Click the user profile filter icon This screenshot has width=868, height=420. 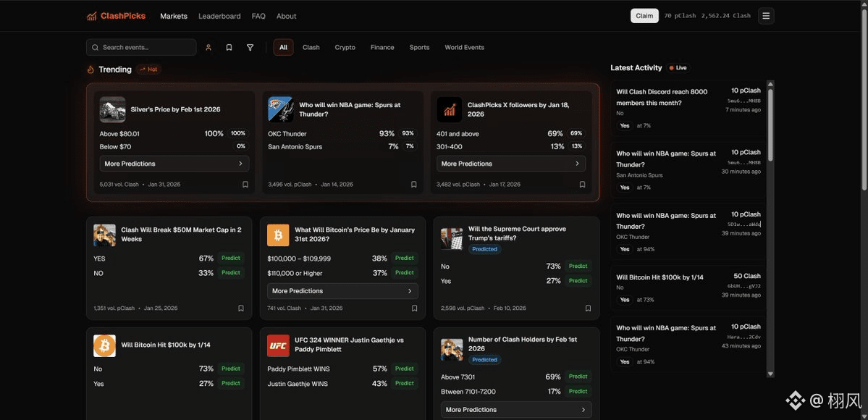[208, 48]
